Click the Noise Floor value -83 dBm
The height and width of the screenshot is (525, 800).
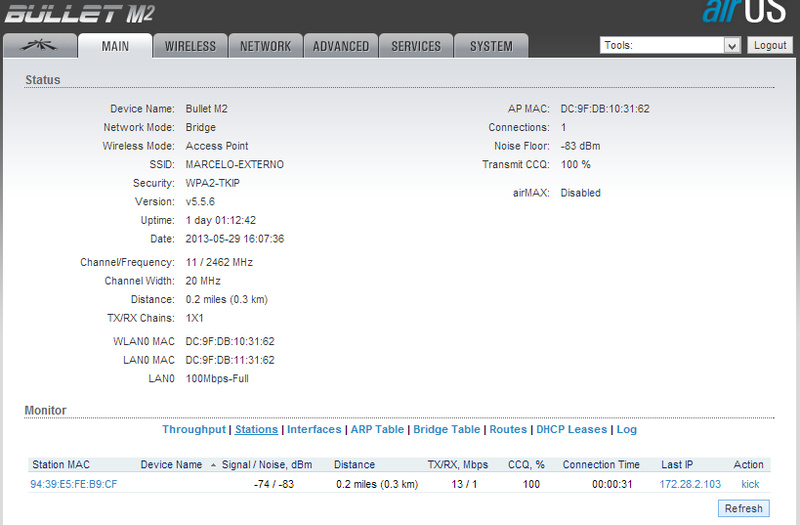click(x=580, y=146)
